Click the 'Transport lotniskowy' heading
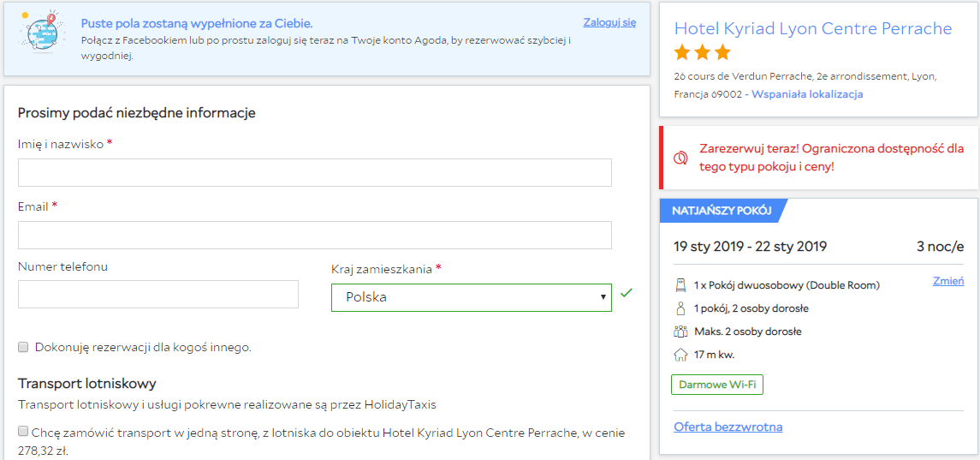 pos(87,383)
